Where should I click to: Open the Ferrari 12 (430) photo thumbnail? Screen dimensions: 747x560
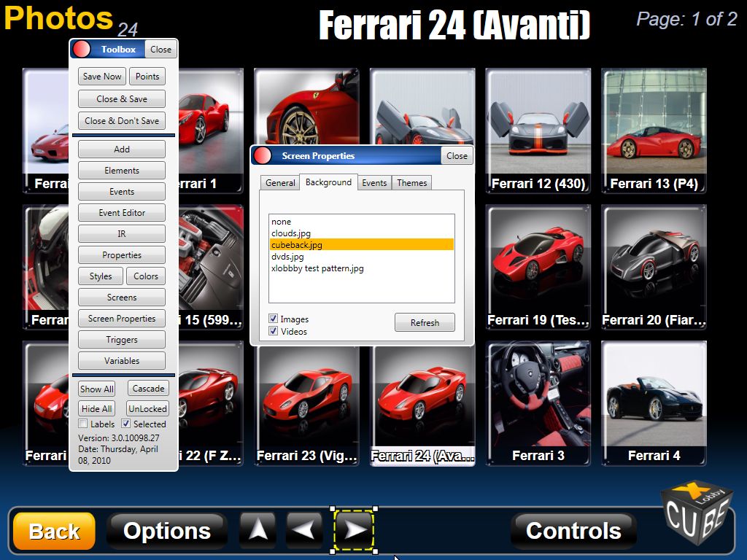click(538, 131)
